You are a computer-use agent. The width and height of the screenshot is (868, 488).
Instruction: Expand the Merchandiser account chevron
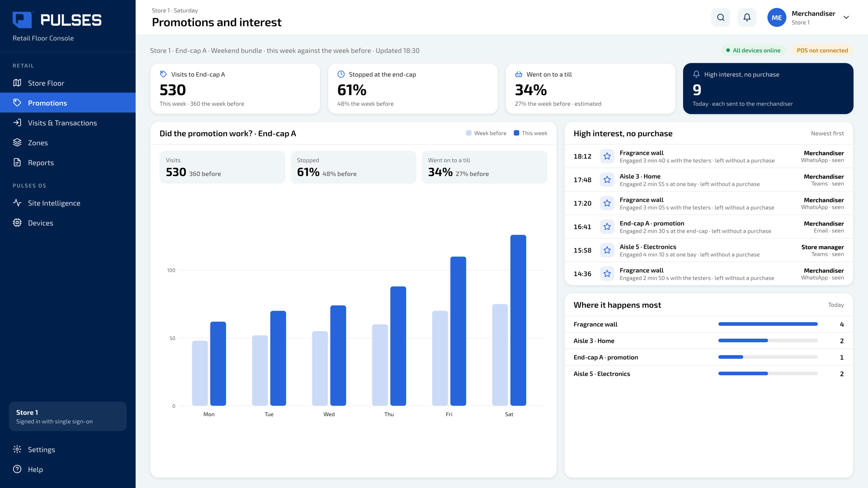click(x=846, y=17)
